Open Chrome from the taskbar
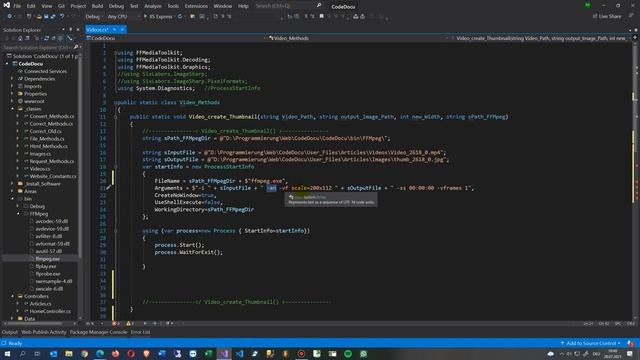This screenshot has height=360, width=640. (84, 354)
